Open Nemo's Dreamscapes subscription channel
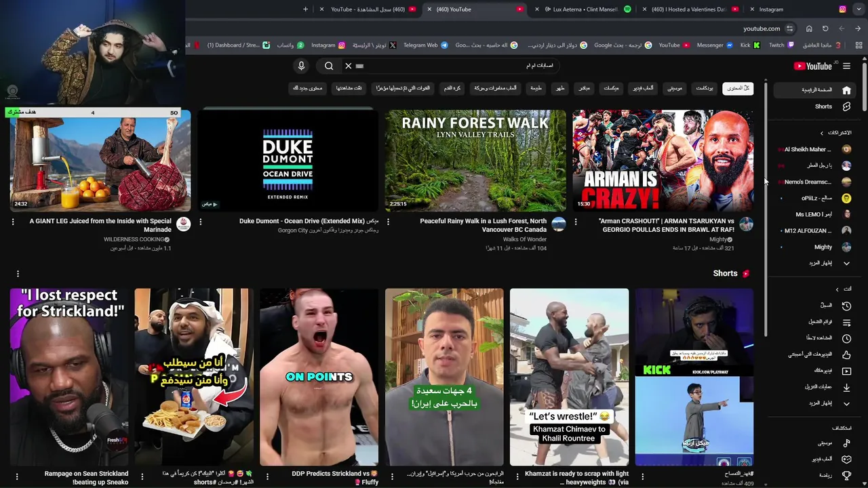 816,182
